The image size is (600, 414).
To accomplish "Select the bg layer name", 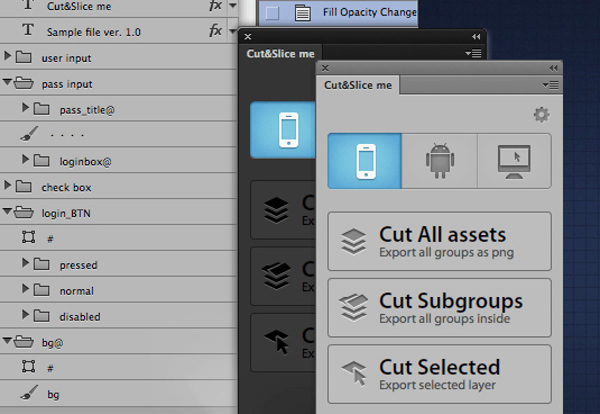I will point(53,394).
